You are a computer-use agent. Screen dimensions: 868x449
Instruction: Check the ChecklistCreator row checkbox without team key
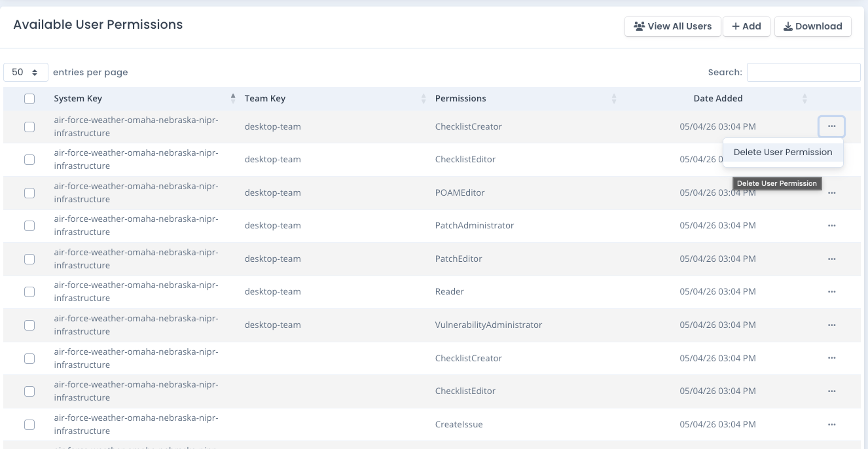point(29,359)
